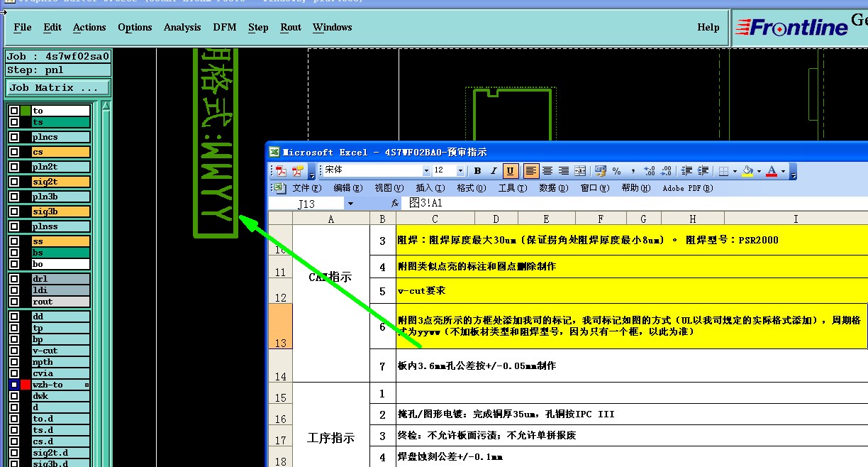Align text right in Excel
The image size is (868, 467).
click(x=564, y=171)
